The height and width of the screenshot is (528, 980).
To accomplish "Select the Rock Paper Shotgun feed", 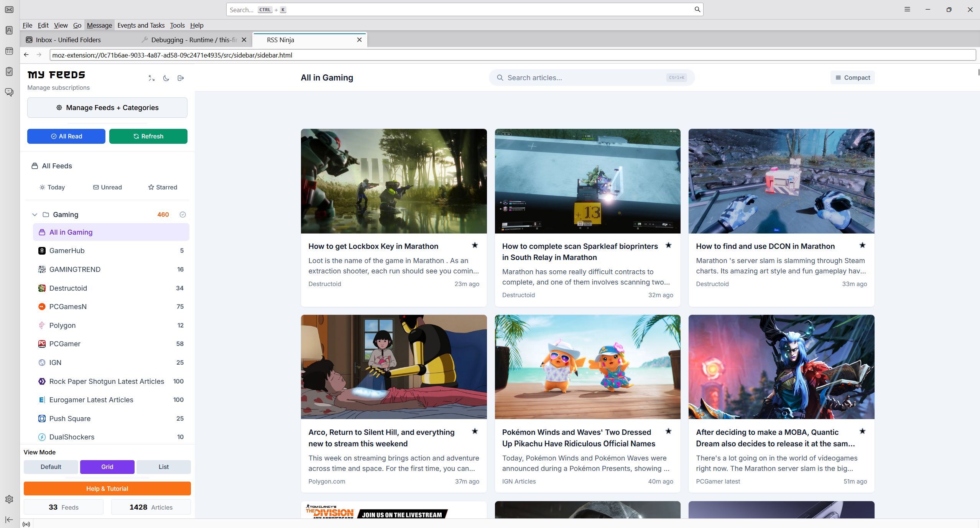I will point(107,381).
